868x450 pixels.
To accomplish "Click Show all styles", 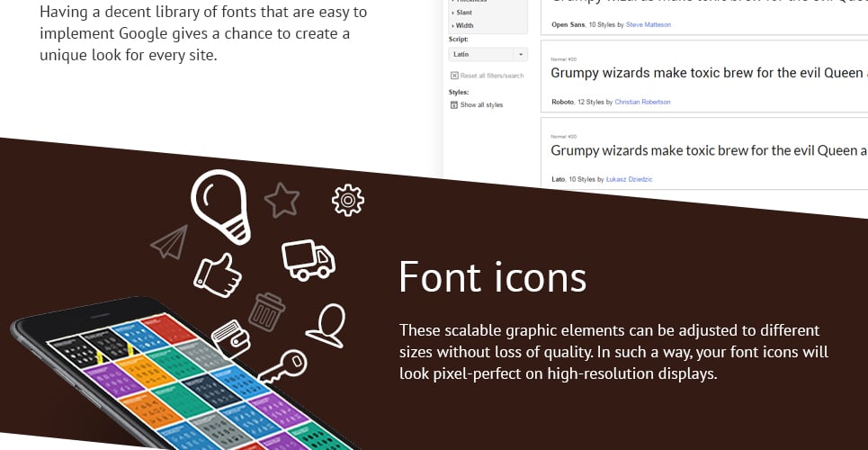I will [481, 104].
